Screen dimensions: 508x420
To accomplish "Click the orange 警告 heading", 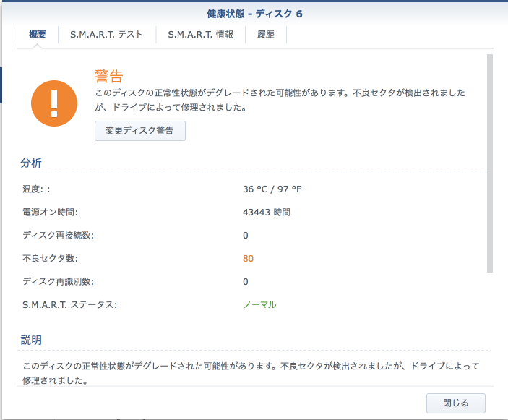I will pos(109,76).
